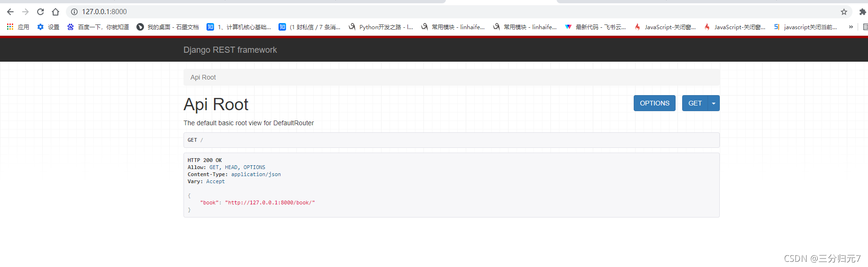Select the Api Root breadcrumb
The height and width of the screenshot is (267, 868).
(203, 77)
